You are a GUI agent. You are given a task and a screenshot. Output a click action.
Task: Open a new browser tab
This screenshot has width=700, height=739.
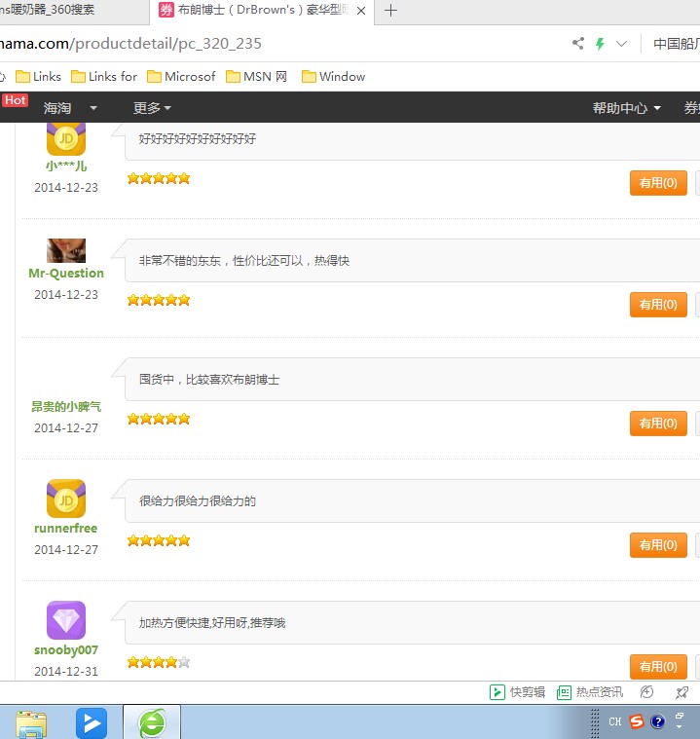point(391,11)
